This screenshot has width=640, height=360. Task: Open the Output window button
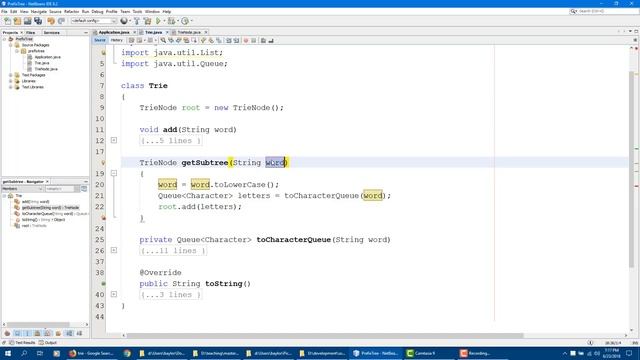tap(48, 343)
